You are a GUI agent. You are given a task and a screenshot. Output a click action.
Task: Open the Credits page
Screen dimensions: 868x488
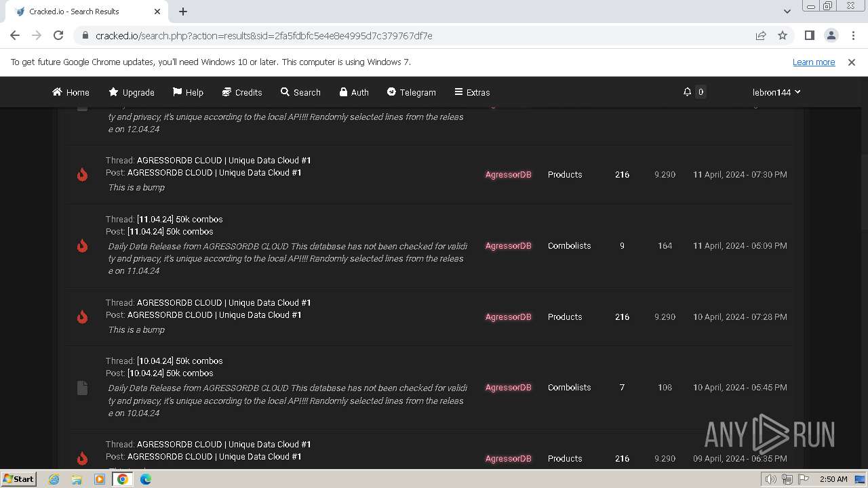242,92
